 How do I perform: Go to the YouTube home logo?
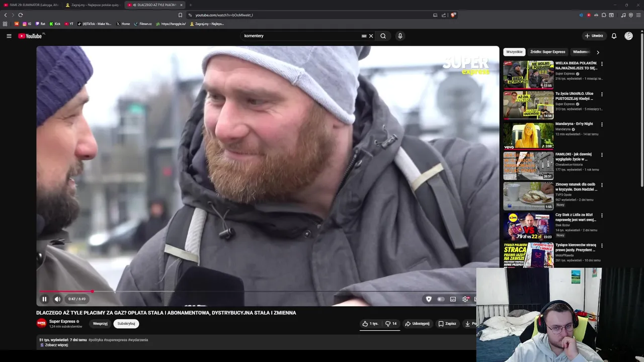coord(30,36)
